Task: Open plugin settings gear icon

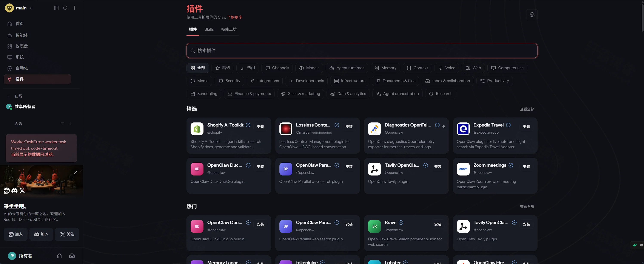Action: click(x=532, y=15)
